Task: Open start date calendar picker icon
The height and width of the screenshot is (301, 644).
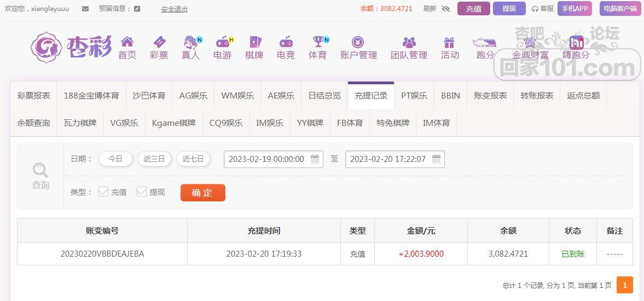Action: point(315,159)
